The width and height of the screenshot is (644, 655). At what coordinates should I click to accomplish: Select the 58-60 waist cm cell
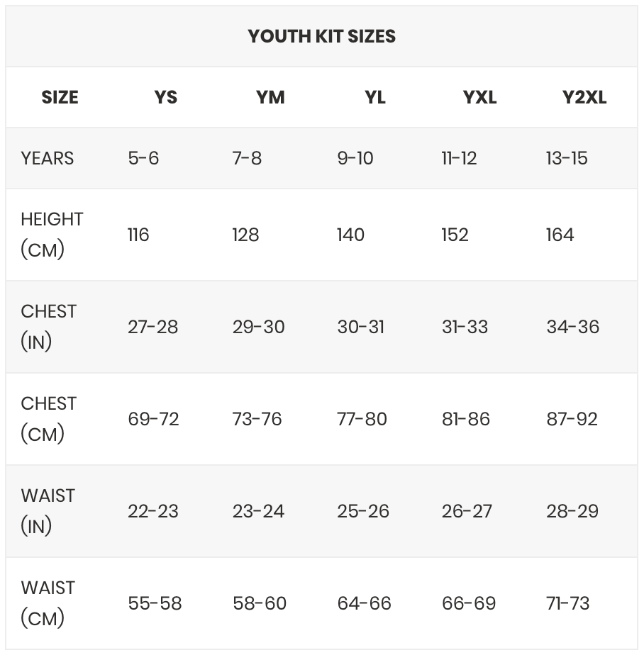tap(260, 603)
